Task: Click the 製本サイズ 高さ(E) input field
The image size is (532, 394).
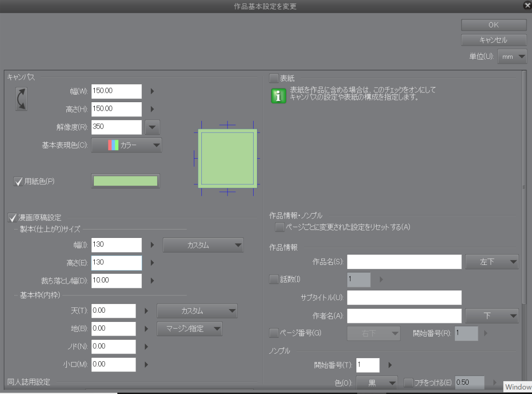Action: (x=116, y=263)
